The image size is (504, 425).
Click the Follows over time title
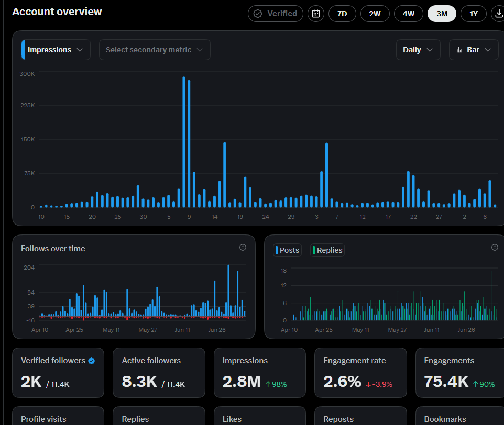click(x=53, y=249)
